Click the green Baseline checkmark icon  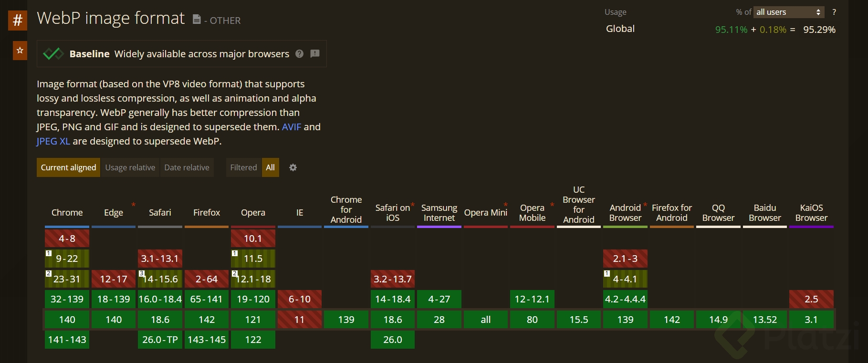pos(53,54)
